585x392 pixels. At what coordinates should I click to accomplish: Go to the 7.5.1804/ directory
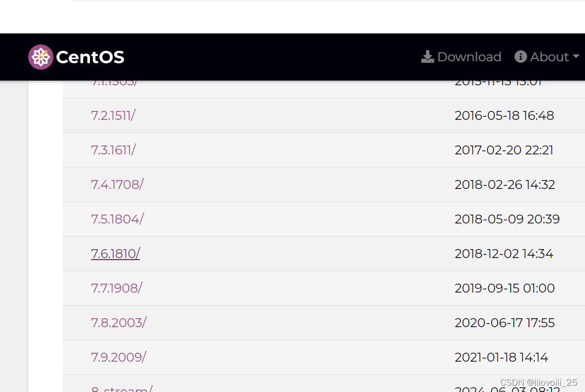[117, 219]
